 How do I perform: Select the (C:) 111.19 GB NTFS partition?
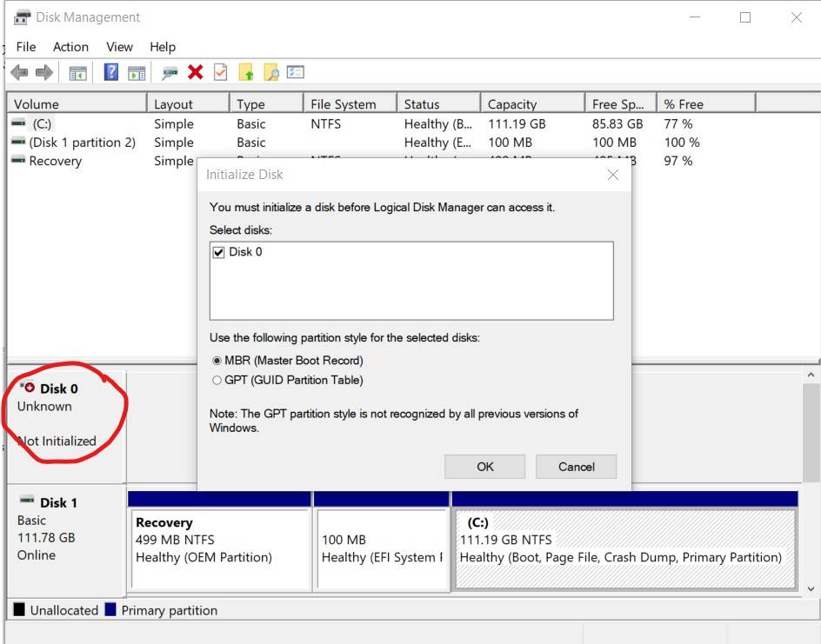625,541
